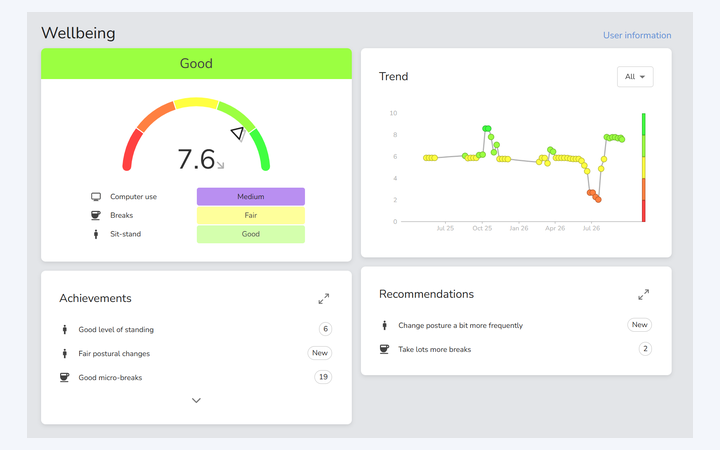Click the gauge needle pointer
This screenshot has width=720, height=450.
click(x=238, y=134)
